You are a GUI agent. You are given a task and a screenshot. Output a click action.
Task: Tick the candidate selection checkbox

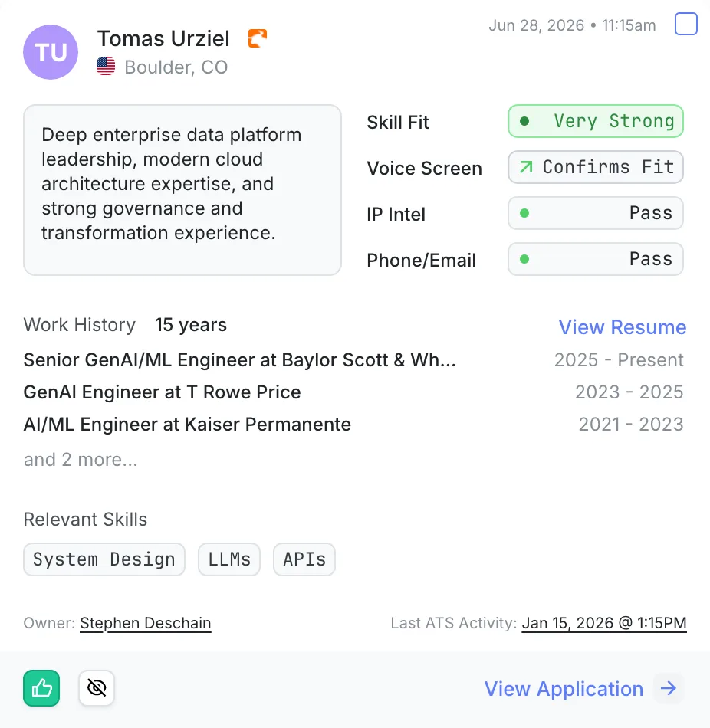coord(685,24)
